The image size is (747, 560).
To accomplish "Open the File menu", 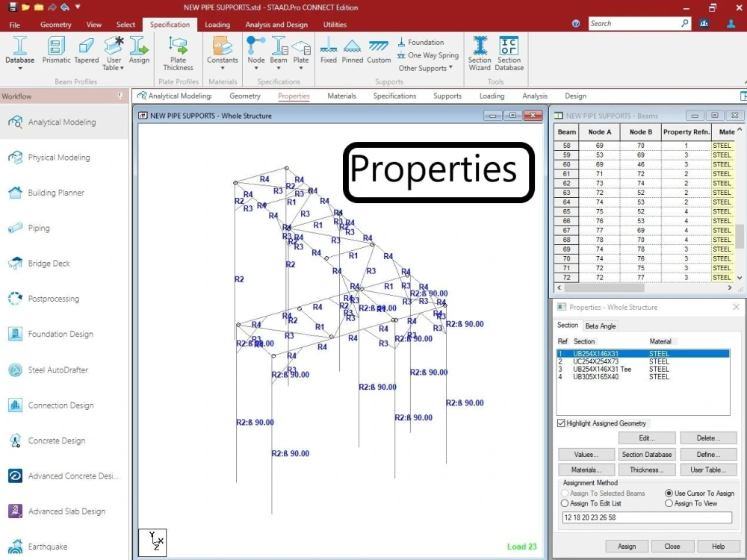I will (x=15, y=25).
